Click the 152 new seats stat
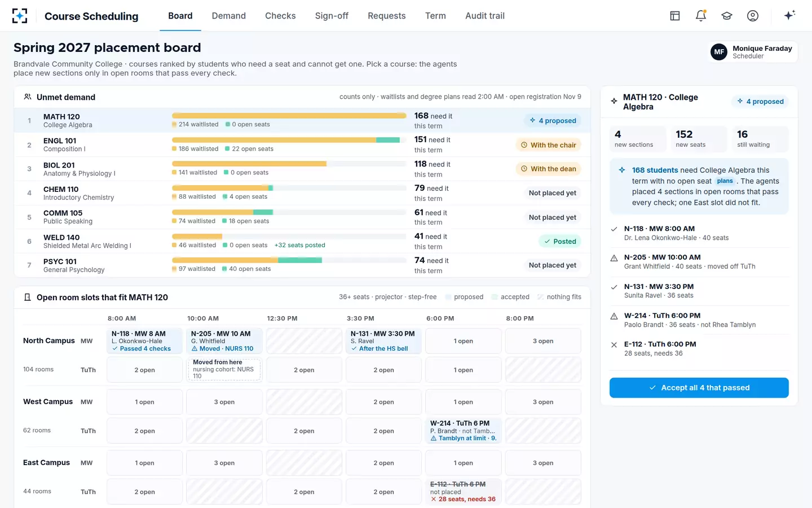Screen dimensions: 812x508 click(699, 138)
